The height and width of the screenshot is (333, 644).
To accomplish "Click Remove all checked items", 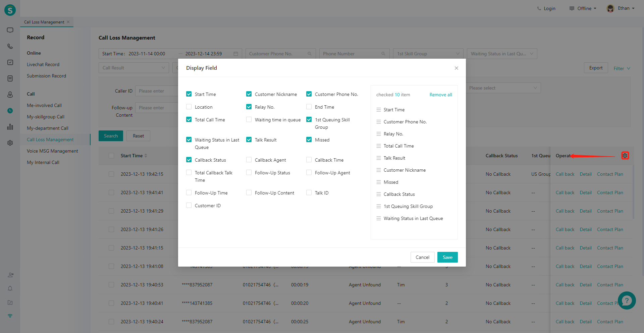I will point(441,95).
